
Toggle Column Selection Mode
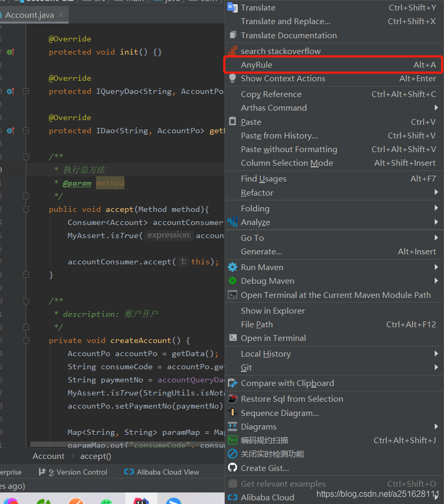(x=334, y=163)
